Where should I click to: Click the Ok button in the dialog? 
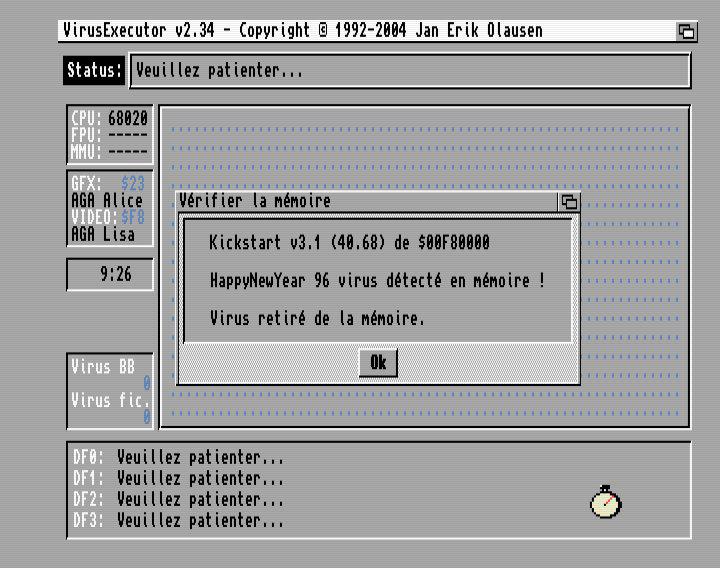point(378,363)
